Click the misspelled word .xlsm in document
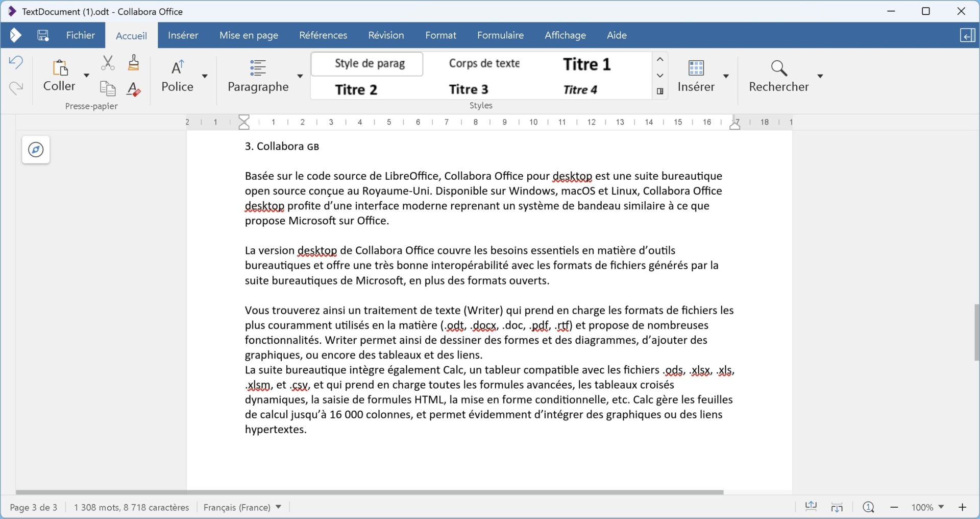Image resolution: width=980 pixels, height=519 pixels. coord(258,385)
